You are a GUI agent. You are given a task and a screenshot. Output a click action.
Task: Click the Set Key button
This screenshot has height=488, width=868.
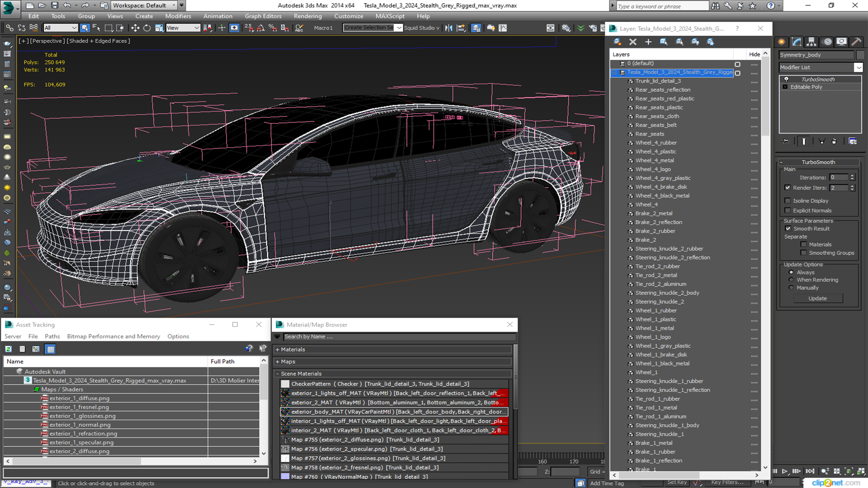pos(678,482)
